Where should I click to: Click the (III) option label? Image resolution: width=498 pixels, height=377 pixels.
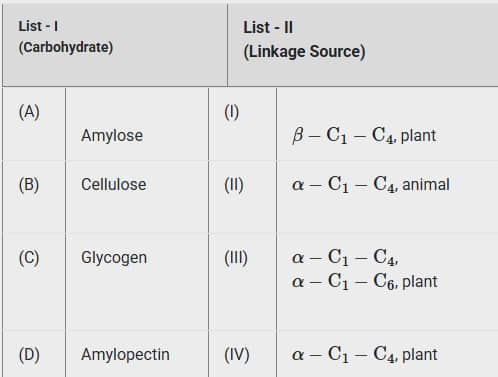tap(236, 258)
